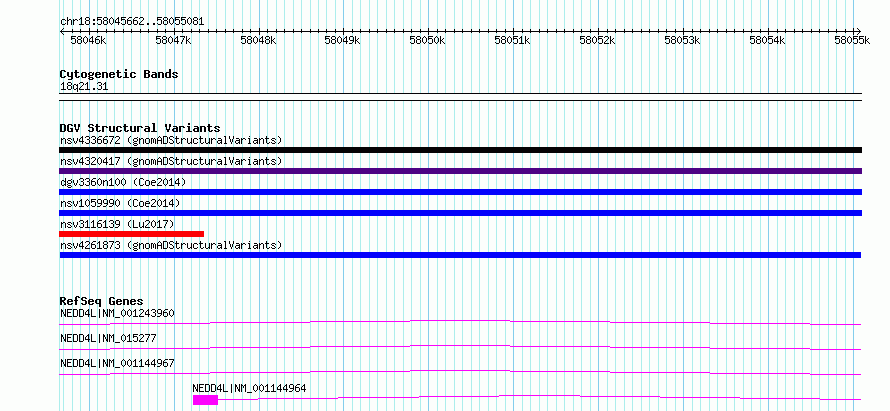Click the nsv4336672 variant label
The height and width of the screenshot is (411, 890).
pos(171,140)
